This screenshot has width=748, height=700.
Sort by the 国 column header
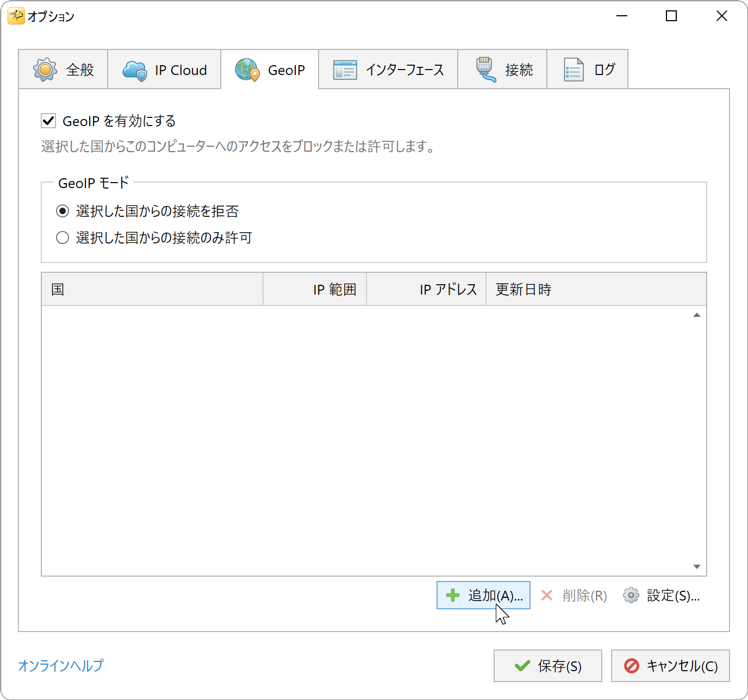(152, 289)
